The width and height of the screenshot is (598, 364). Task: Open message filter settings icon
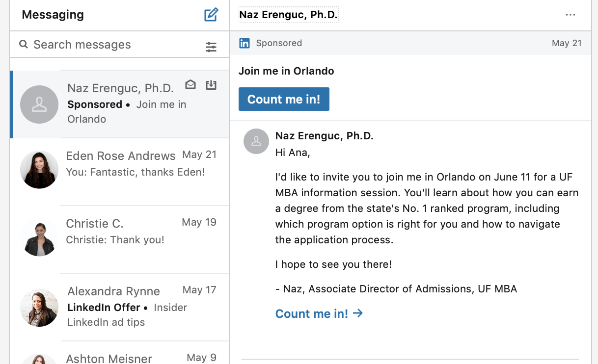tap(211, 47)
